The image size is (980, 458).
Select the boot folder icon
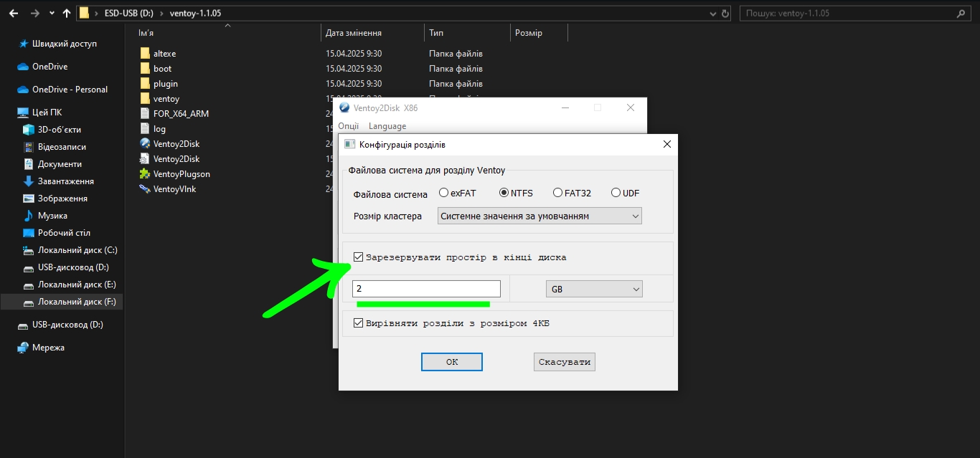(146, 69)
